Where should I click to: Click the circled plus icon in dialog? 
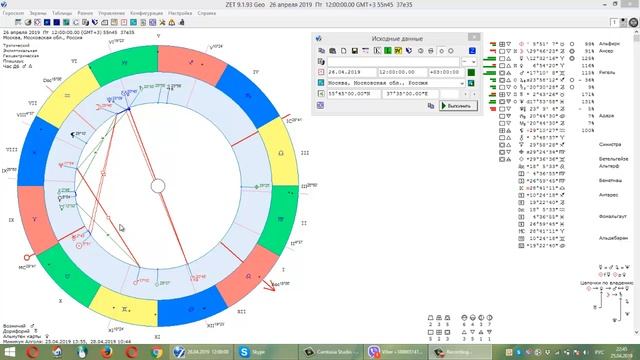(420, 51)
